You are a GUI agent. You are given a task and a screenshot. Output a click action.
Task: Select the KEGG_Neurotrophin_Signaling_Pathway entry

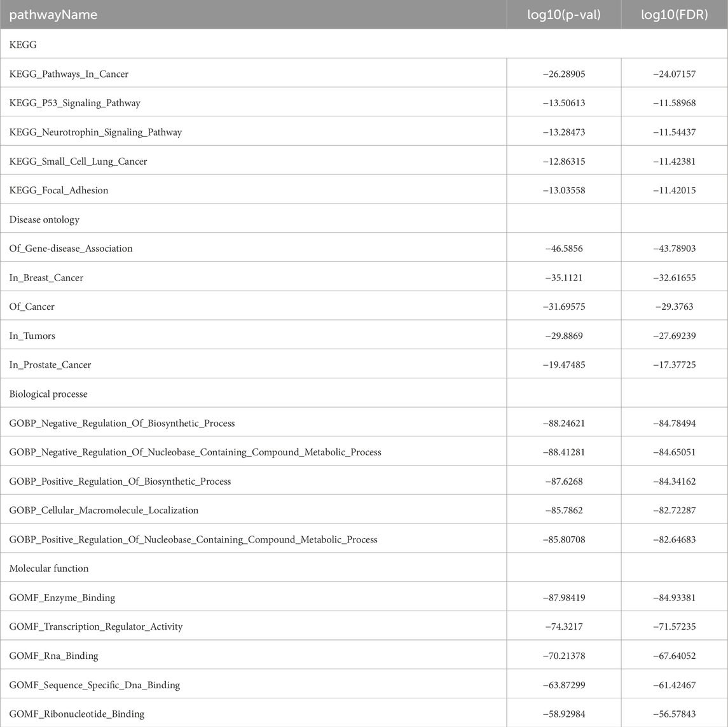[x=95, y=132]
